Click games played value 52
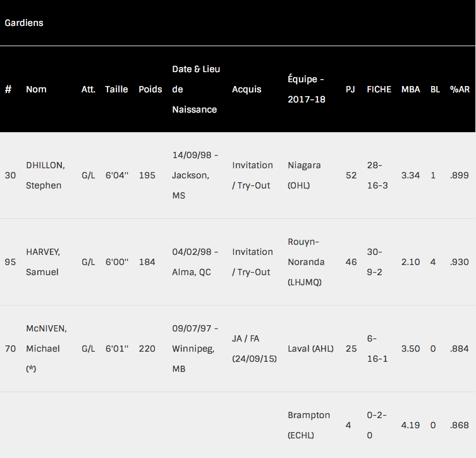The height and width of the screenshot is (458, 476). point(351,175)
